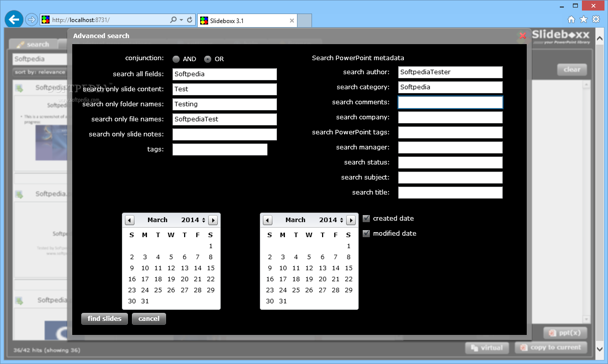This screenshot has width=608, height=364.
Task: Click the search only folder names field
Action: point(225,104)
